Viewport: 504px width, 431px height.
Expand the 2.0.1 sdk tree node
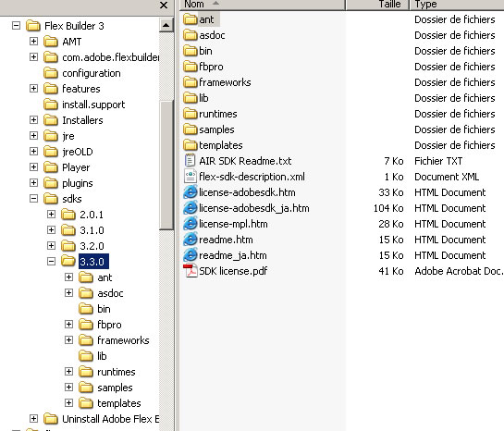click(51, 214)
